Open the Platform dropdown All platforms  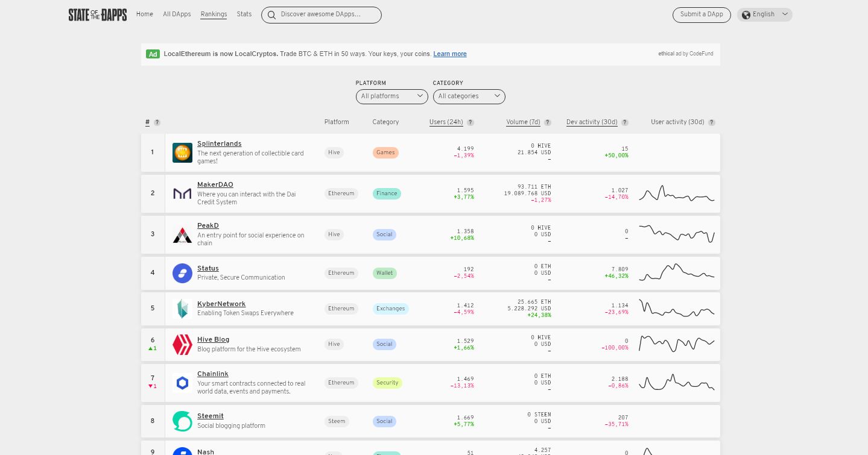[x=392, y=96]
